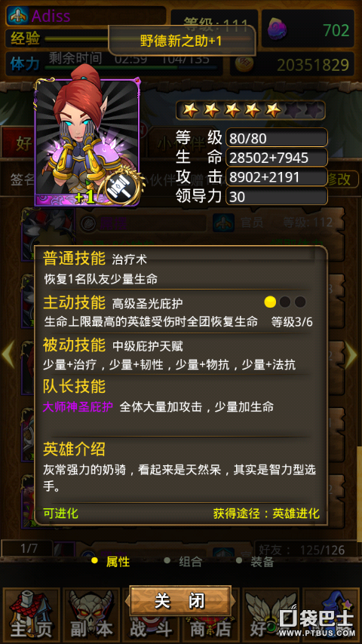Screen dimensions: 362x644
Task: Select the first yellow skill level dot
Action: [x=270, y=302]
